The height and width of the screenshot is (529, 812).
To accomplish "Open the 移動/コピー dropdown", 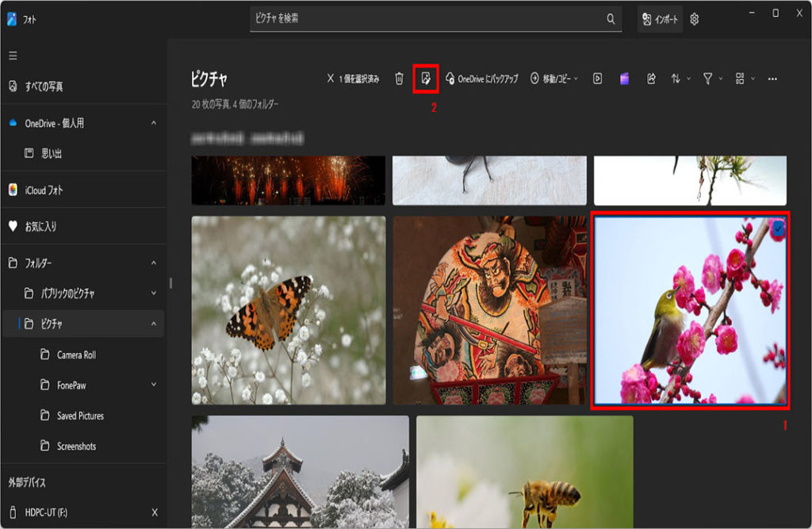I will click(554, 79).
